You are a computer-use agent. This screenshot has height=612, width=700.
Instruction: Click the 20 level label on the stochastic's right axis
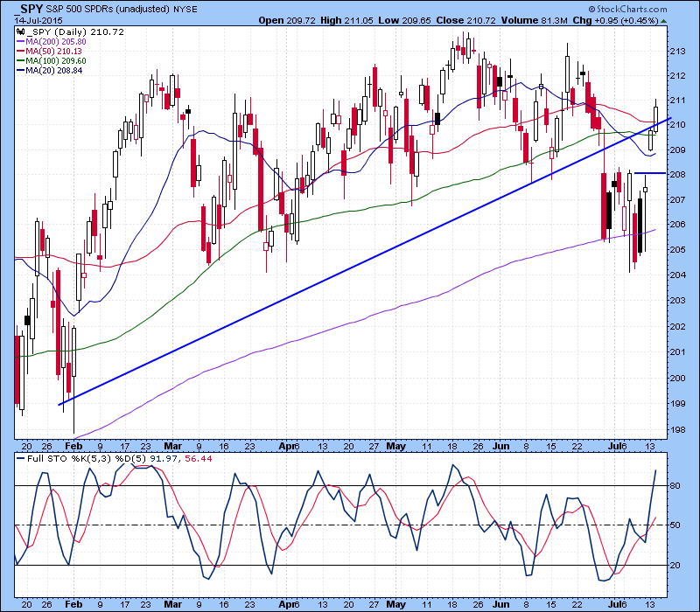(675, 565)
